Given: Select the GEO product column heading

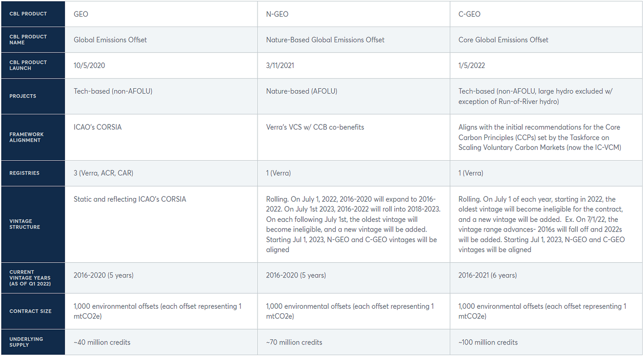Looking at the screenshot, I should coord(161,14).
